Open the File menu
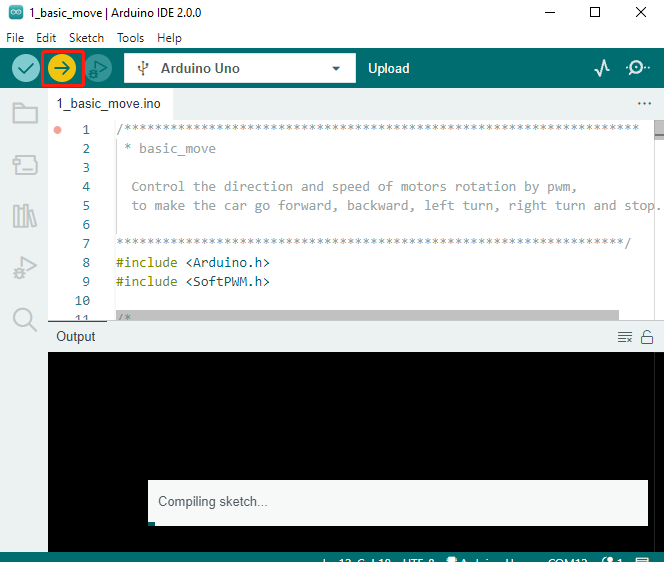The width and height of the screenshot is (664, 562). point(15,38)
